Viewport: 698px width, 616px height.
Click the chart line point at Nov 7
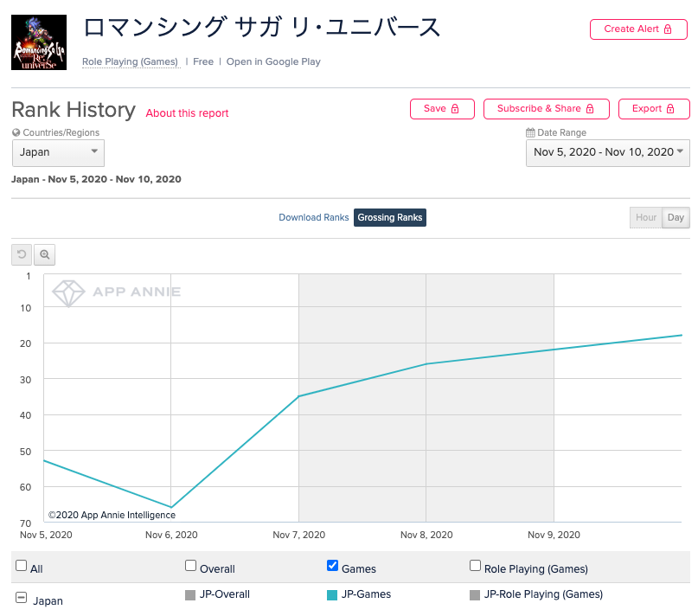[x=298, y=396]
